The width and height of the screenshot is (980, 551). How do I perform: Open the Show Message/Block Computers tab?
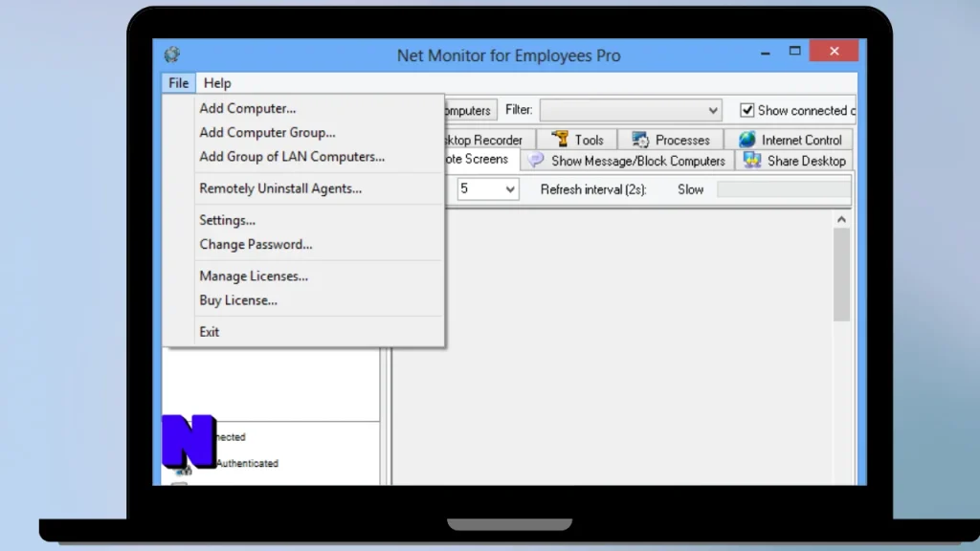[x=626, y=161]
